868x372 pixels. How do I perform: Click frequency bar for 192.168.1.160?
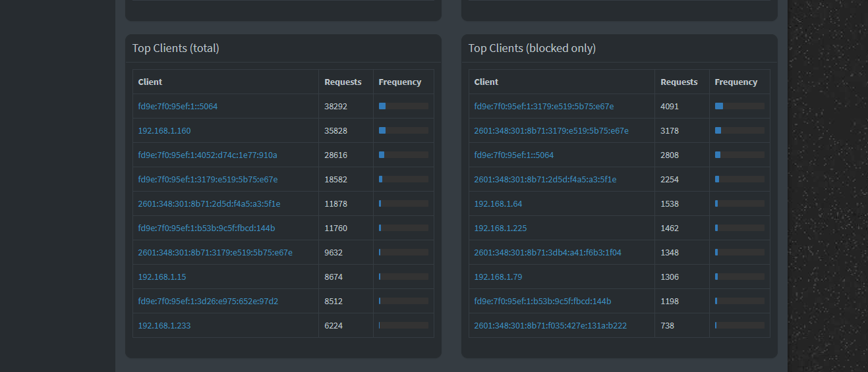tap(403, 131)
